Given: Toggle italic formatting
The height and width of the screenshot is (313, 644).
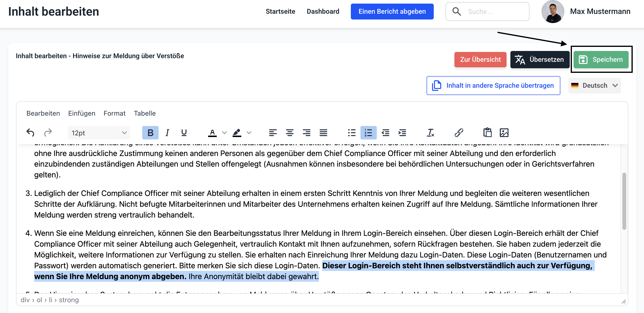Looking at the screenshot, I should 167,133.
